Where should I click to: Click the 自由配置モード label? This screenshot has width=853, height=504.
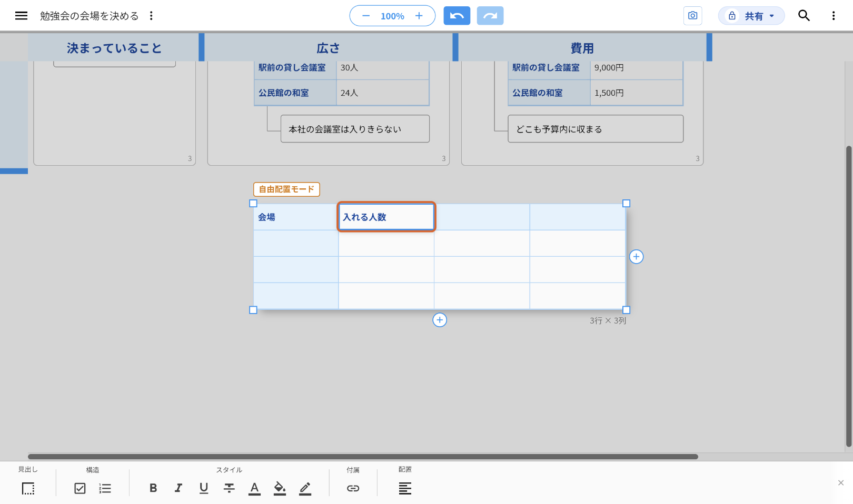[x=286, y=189]
